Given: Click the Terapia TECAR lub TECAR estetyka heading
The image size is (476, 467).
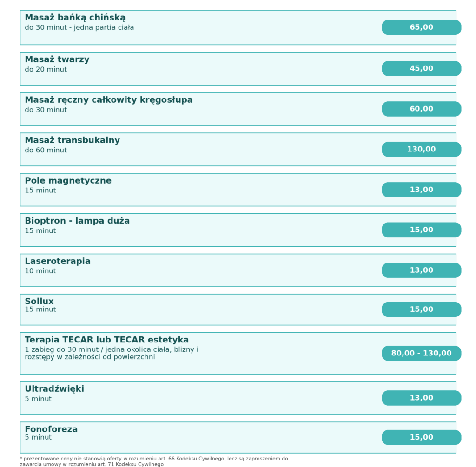Looking at the screenshot, I should (x=107, y=340).
